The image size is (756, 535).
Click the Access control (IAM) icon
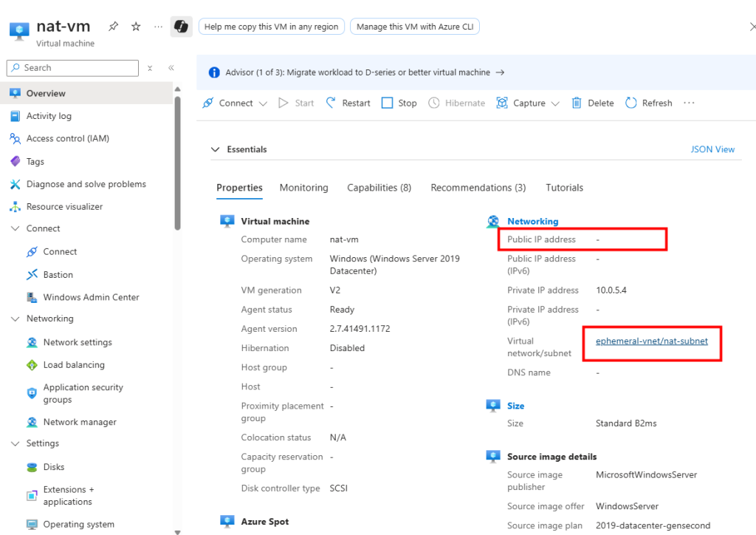[16, 139]
